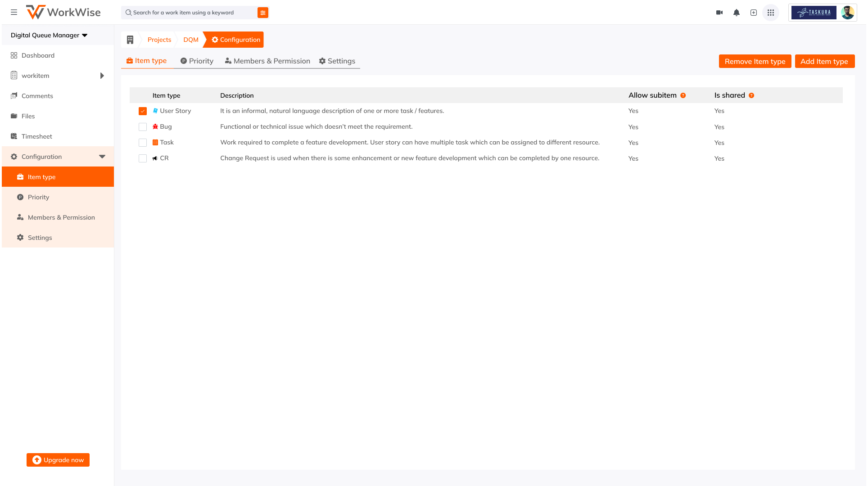This screenshot has width=868, height=486.
Task: Expand the workitem sidebar submenu
Action: (x=102, y=76)
